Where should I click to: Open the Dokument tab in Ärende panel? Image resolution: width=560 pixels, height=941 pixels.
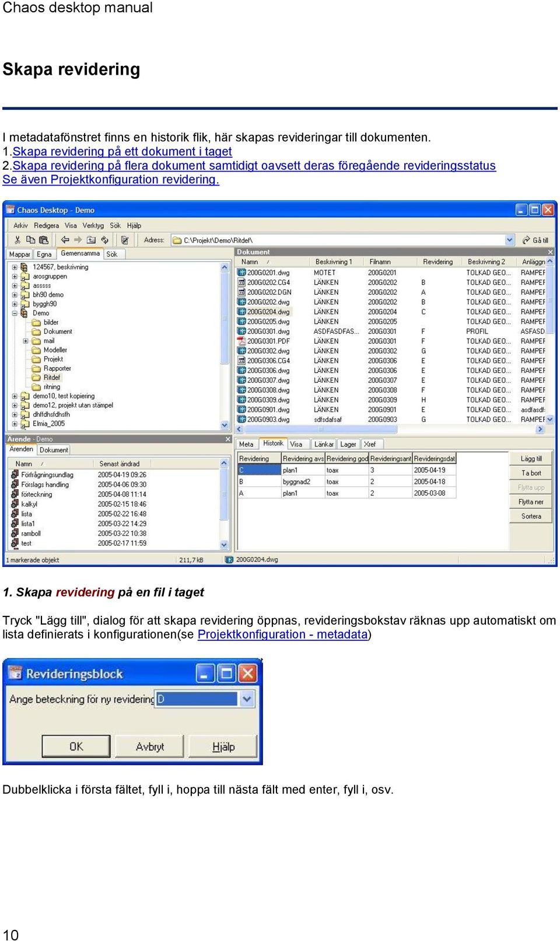54,450
